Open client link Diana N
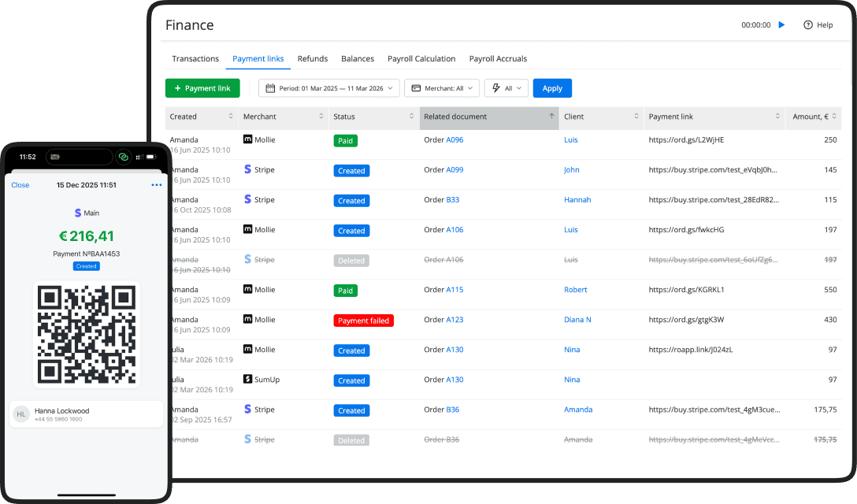The width and height of the screenshot is (857, 504). pos(577,320)
